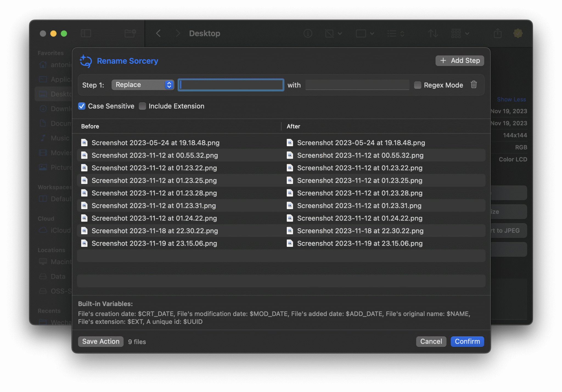Image resolution: width=562 pixels, height=392 pixels.
Task: Open the Share icon in the Finder toolbar
Action: click(497, 33)
